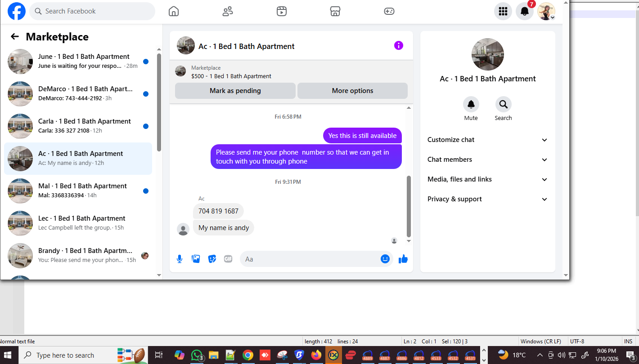Show hidden system tray icons
639x364 pixels.
click(540, 355)
